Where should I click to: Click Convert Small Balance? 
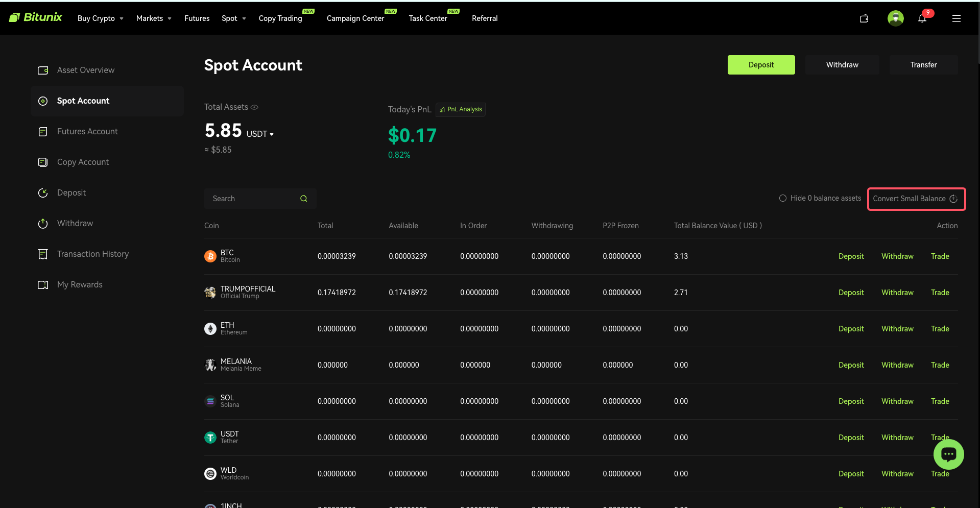(916, 199)
